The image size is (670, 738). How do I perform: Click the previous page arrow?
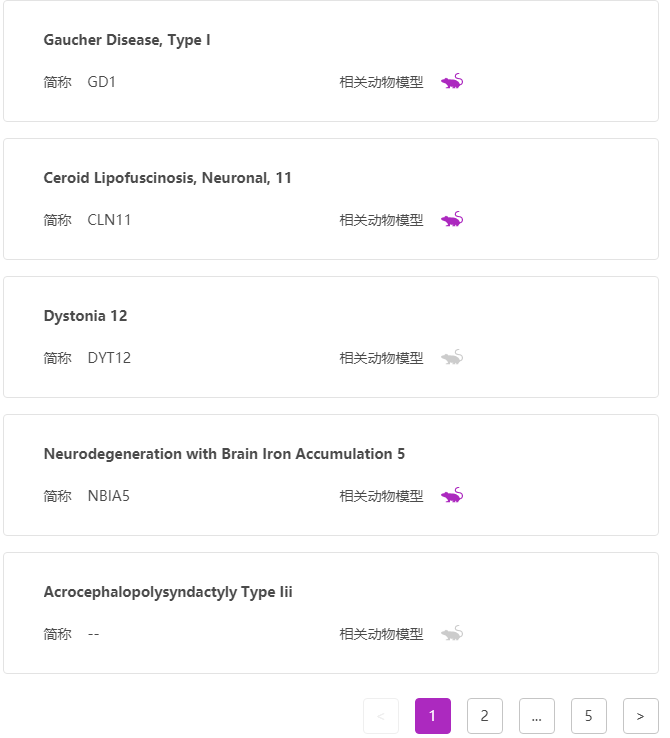(x=381, y=716)
